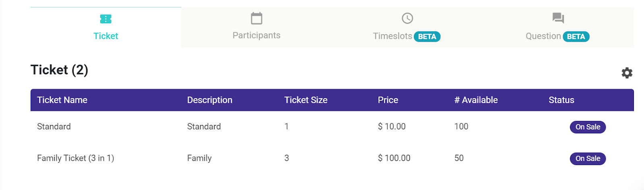Viewport: 644px width, 190px height.
Task: Select the Question tab label
Action: [x=543, y=36]
